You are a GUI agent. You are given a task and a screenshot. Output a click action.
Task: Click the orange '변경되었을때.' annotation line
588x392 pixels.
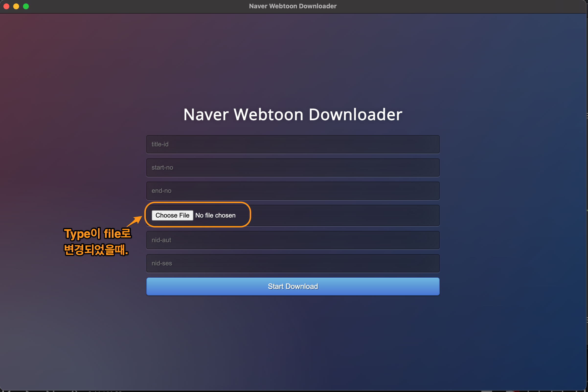(96, 250)
